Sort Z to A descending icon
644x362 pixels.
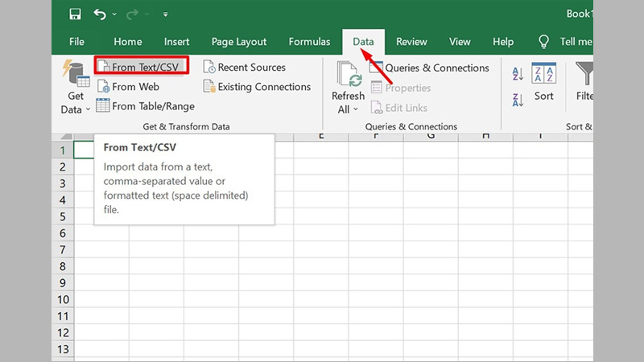click(518, 100)
